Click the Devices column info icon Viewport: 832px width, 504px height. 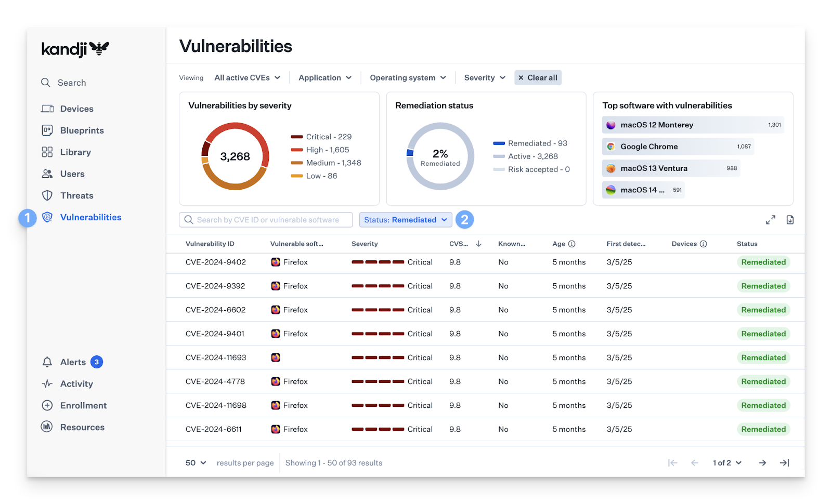click(x=703, y=244)
